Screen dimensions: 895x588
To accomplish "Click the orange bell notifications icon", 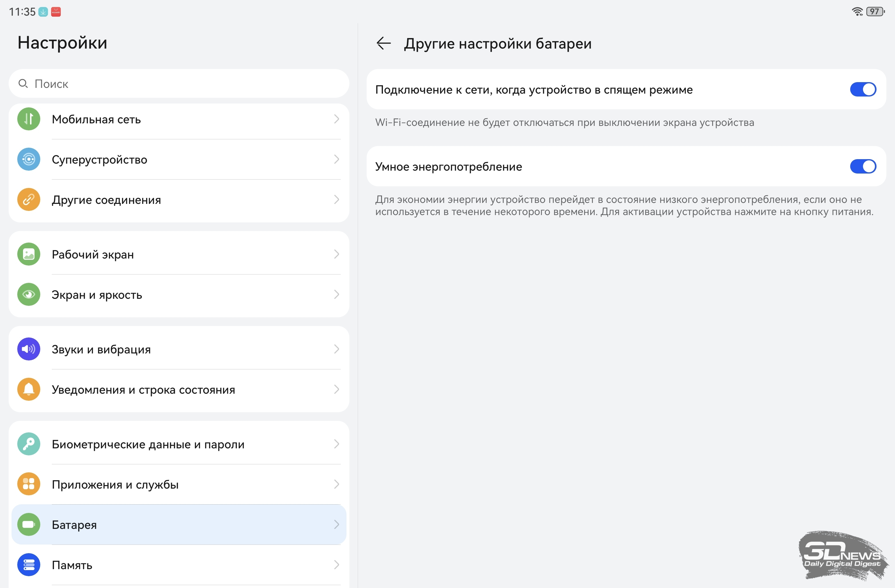I will [x=28, y=390].
